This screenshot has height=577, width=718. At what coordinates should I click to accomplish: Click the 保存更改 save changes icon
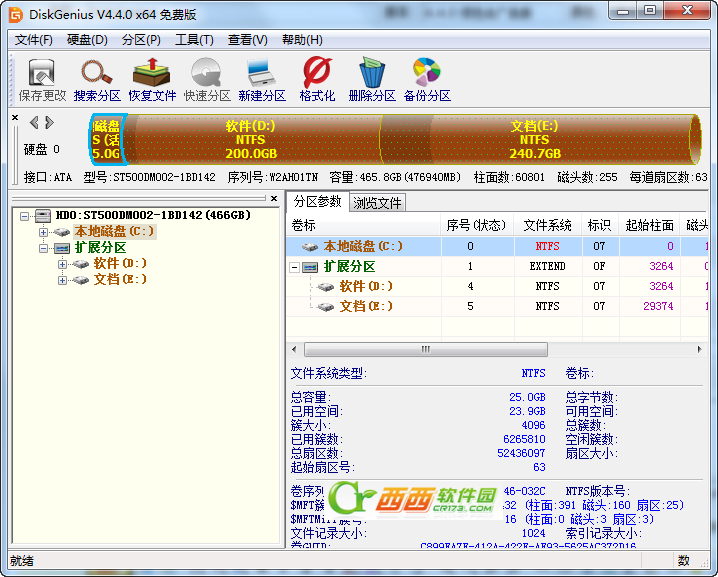click(x=42, y=79)
